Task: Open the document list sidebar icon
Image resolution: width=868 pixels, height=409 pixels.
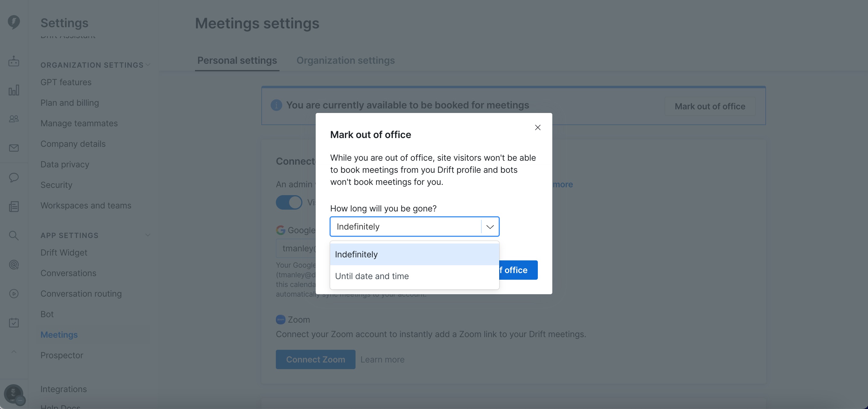Action: pos(14,206)
